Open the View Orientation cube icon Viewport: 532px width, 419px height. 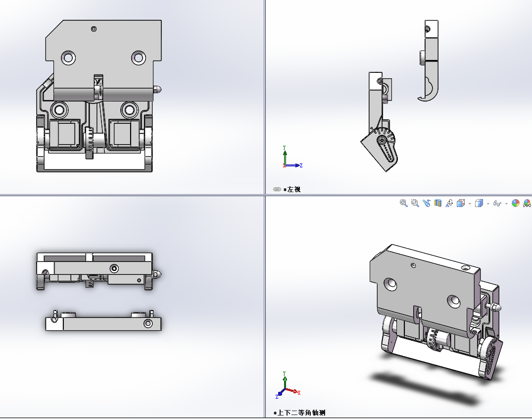tap(460, 203)
